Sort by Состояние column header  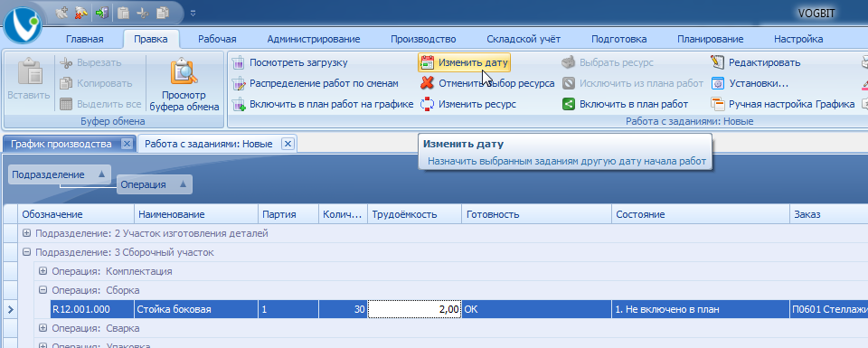coord(701,214)
